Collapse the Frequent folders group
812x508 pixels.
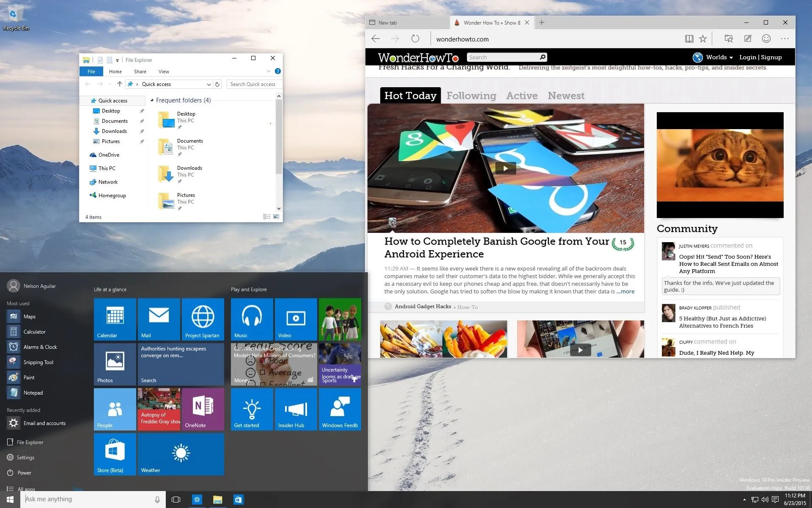(x=152, y=100)
